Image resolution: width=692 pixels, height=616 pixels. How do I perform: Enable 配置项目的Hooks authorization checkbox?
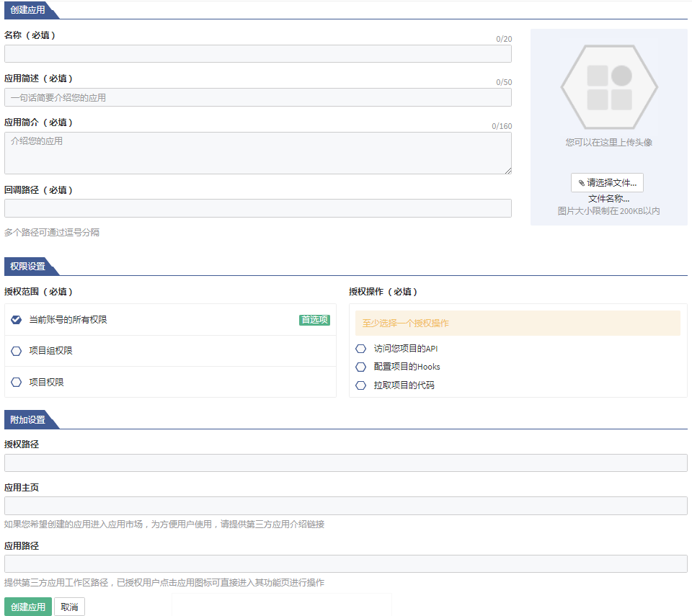[361, 367]
